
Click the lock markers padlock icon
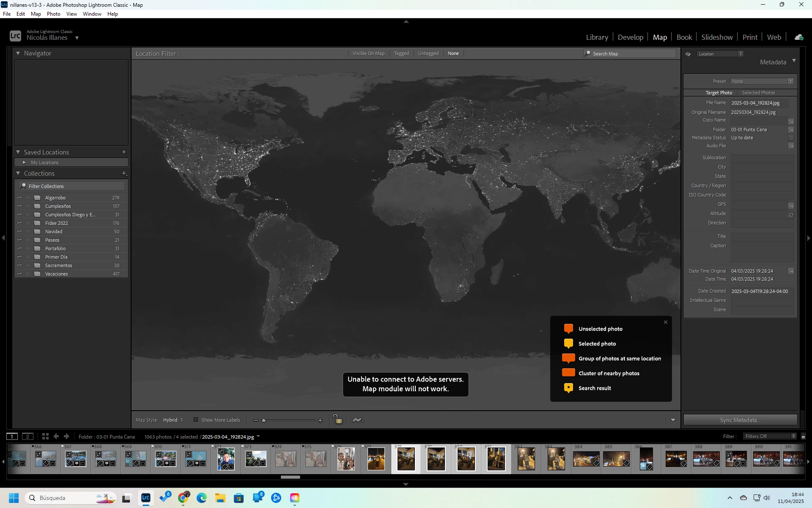(337, 420)
